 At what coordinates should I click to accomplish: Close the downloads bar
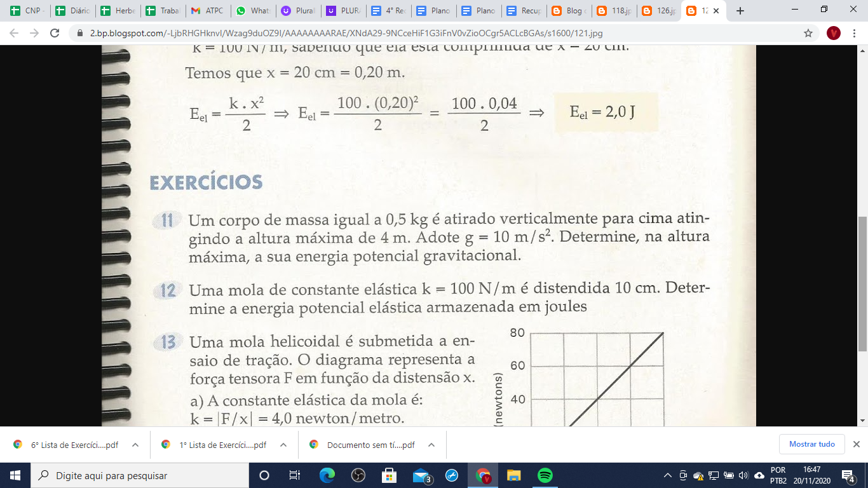[856, 444]
